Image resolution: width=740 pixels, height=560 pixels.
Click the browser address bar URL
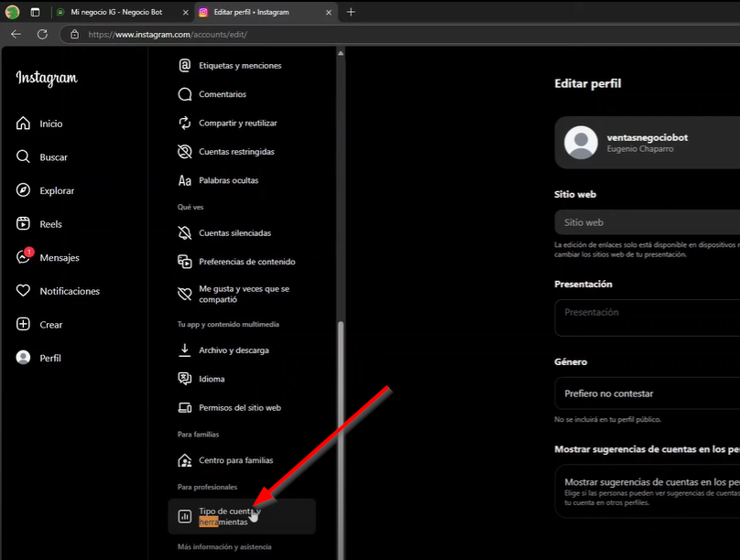coord(168,35)
